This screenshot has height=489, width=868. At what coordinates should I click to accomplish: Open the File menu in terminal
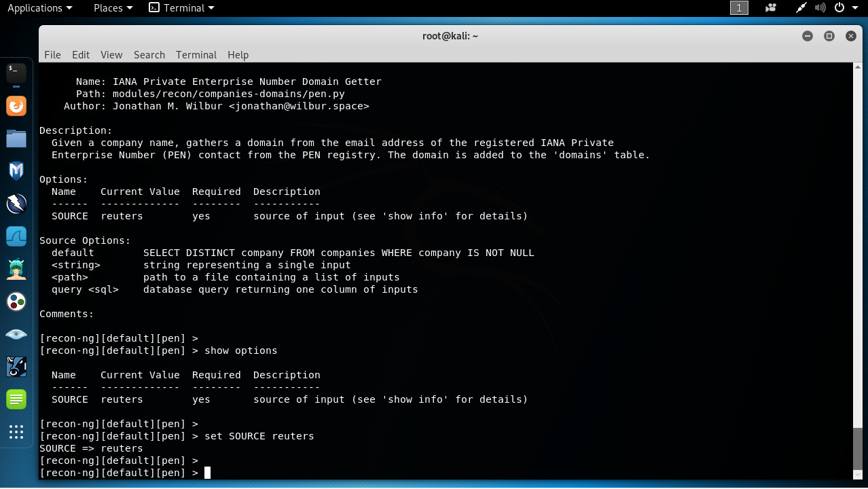coord(52,55)
